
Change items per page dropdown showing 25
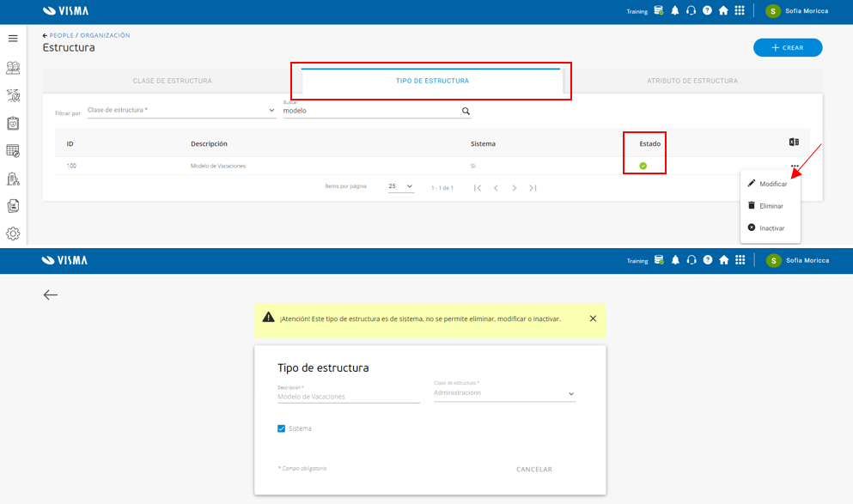pos(401,186)
